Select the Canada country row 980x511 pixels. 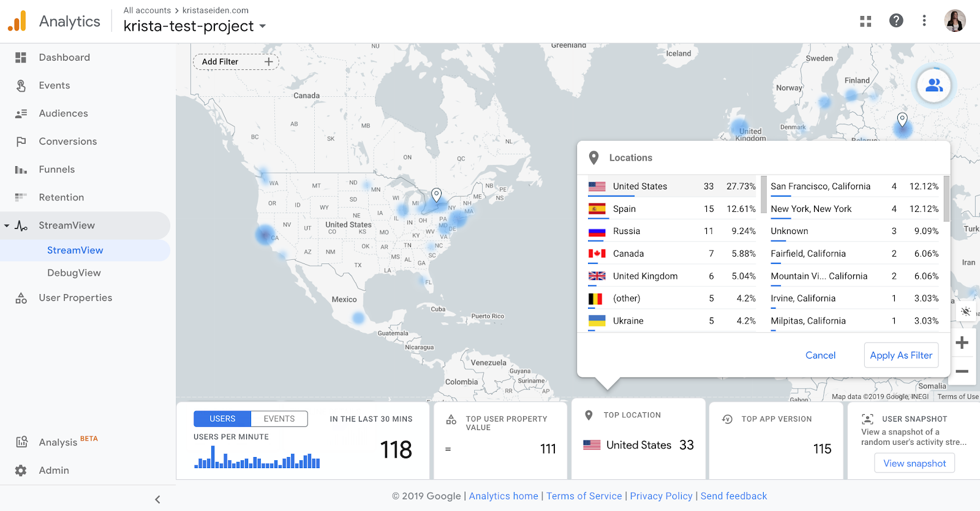(x=672, y=254)
